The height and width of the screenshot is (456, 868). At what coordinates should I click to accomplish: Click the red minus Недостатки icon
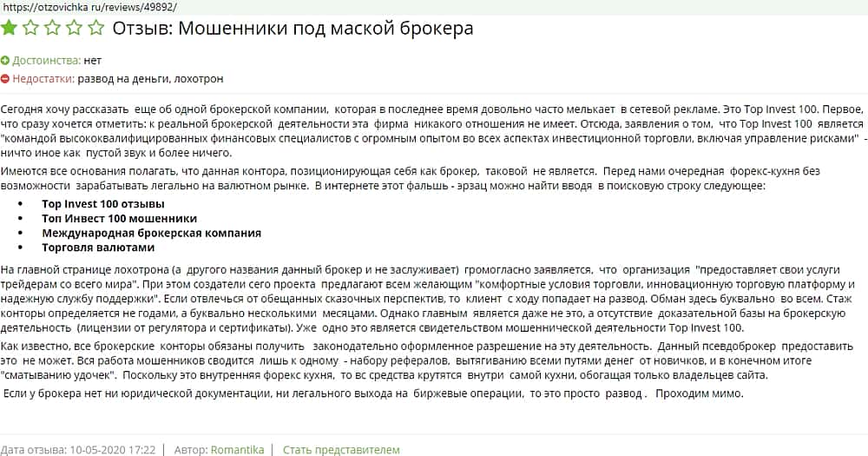(x=5, y=79)
